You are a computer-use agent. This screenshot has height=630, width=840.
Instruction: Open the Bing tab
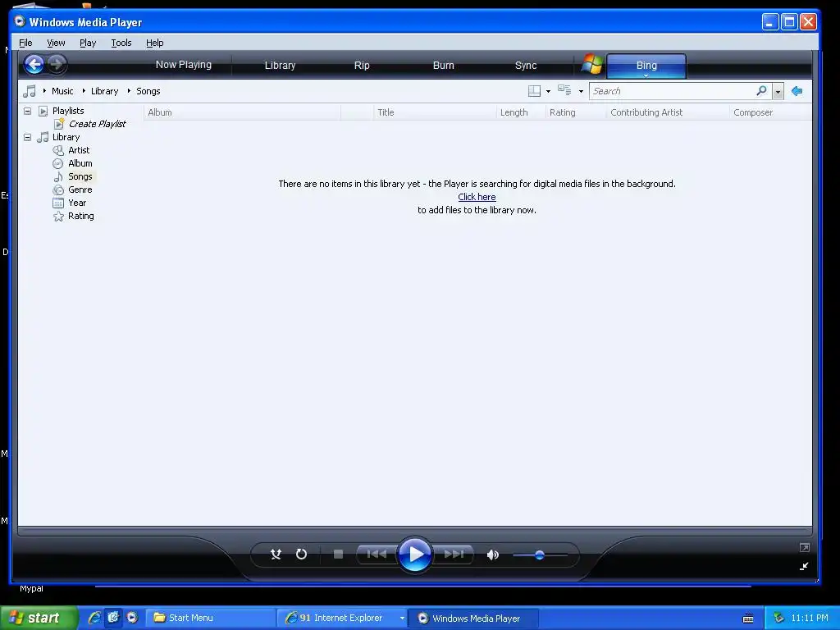tap(646, 66)
